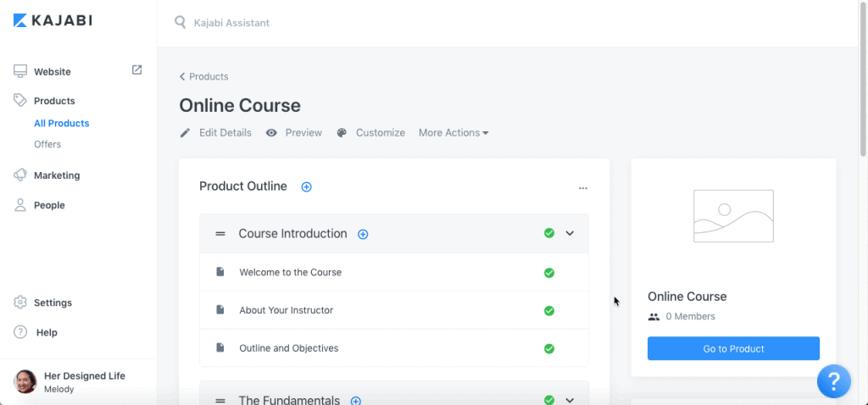Click the Help question mark icon in sidebar

tap(20, 332)
